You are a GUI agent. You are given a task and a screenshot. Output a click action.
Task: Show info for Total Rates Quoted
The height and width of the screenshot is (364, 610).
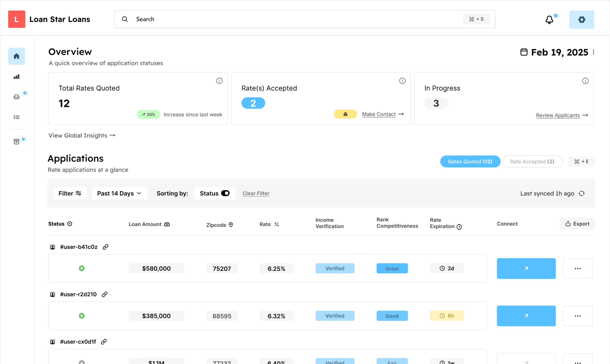[219, 81]
